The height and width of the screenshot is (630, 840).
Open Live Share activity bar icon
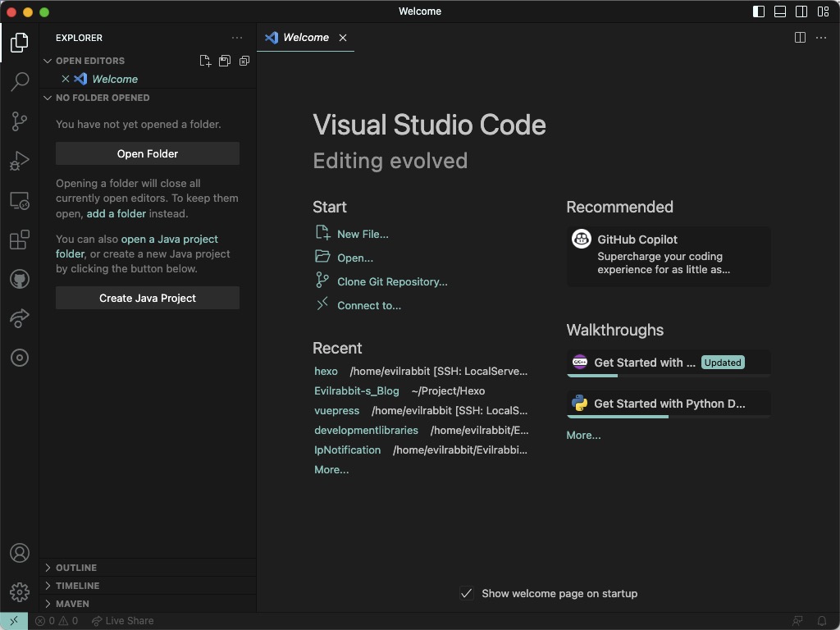coord(20,318)
